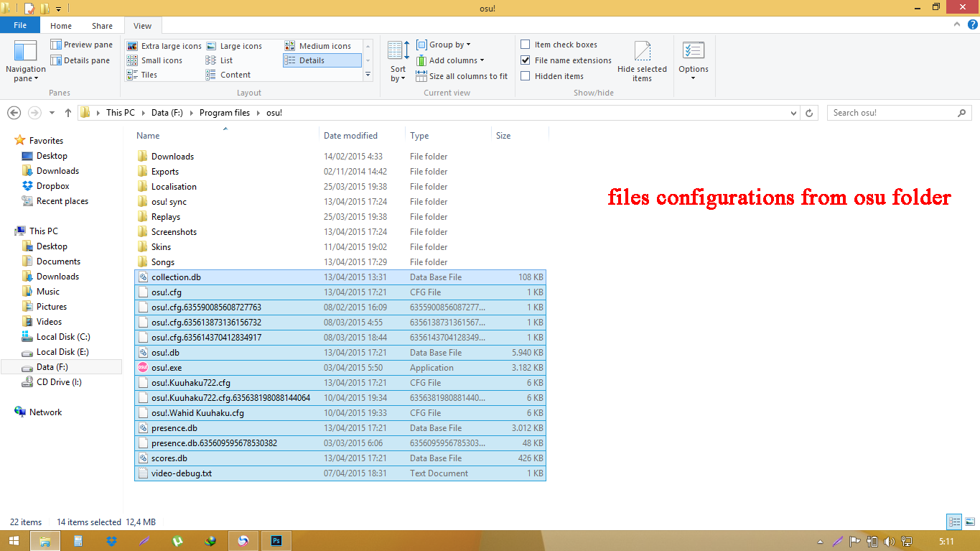Enable Item check boxes

click(x=526, y=45)
